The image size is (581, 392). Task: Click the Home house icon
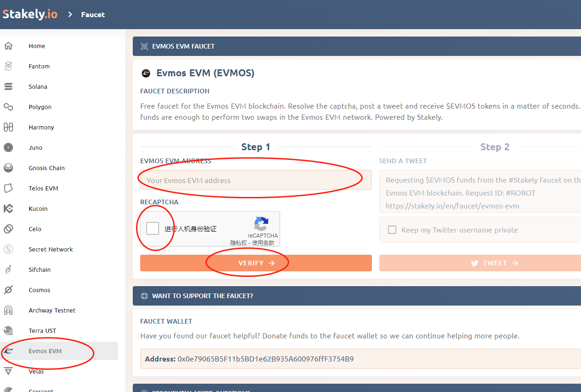[8, 46]
